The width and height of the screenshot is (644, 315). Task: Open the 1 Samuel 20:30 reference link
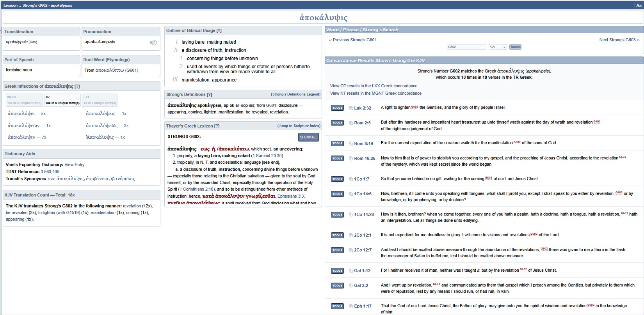coord(267,156)
